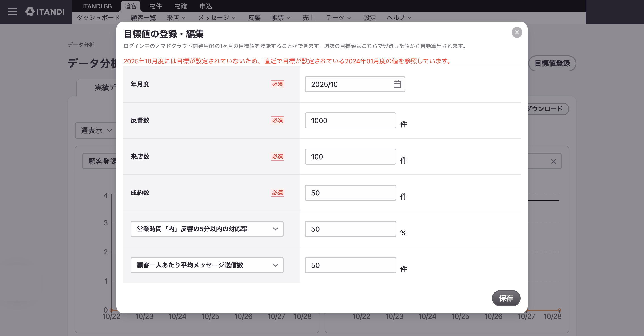Viewport: 644px width, 336px height.
Task: Click the 必須 badge next to 反響数
Action: click(277, 120)
